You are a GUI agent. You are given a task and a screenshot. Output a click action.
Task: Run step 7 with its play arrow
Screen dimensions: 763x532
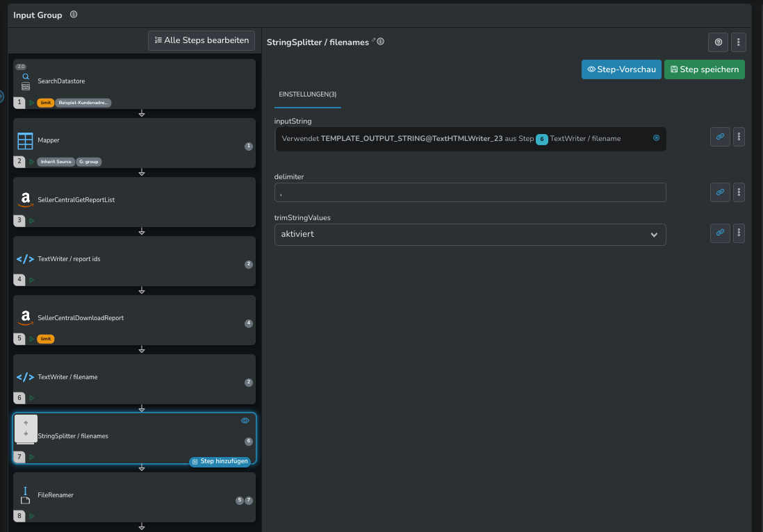pyautogui.click(x=32, y=456)
